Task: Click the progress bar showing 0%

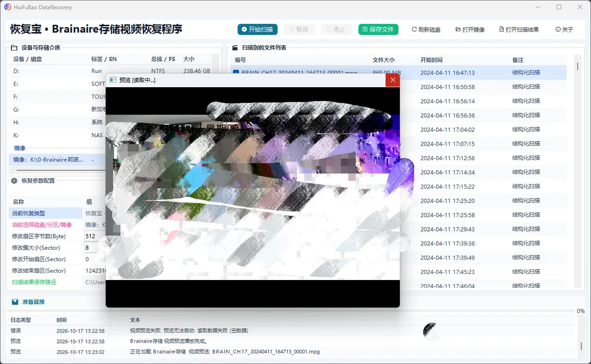Action: (291, 311)
